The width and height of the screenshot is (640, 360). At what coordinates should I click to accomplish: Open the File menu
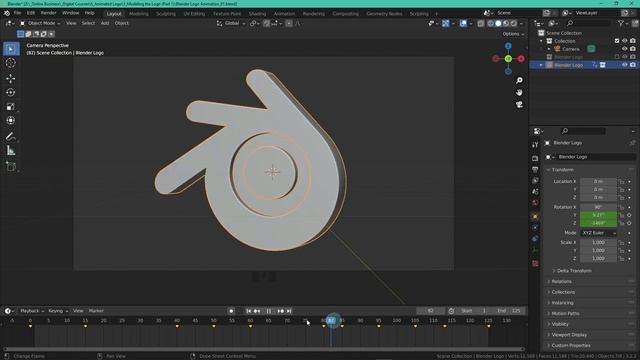click(x=17, y=13)
